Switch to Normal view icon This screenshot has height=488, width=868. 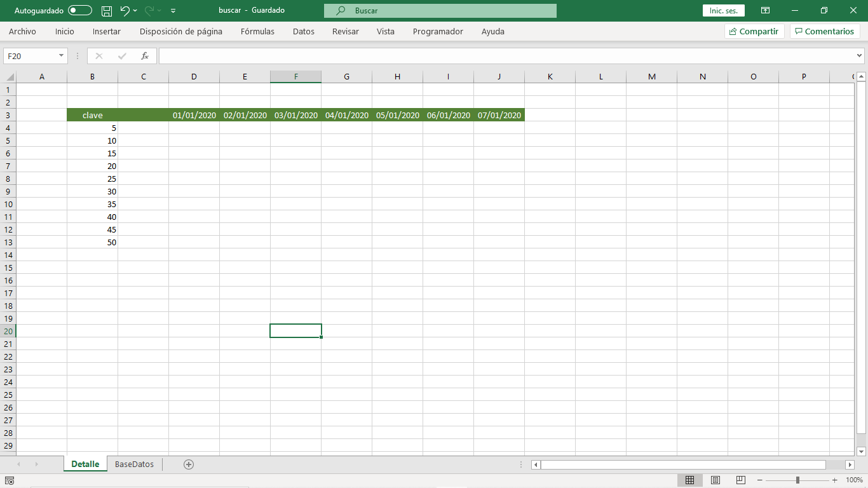690,480
